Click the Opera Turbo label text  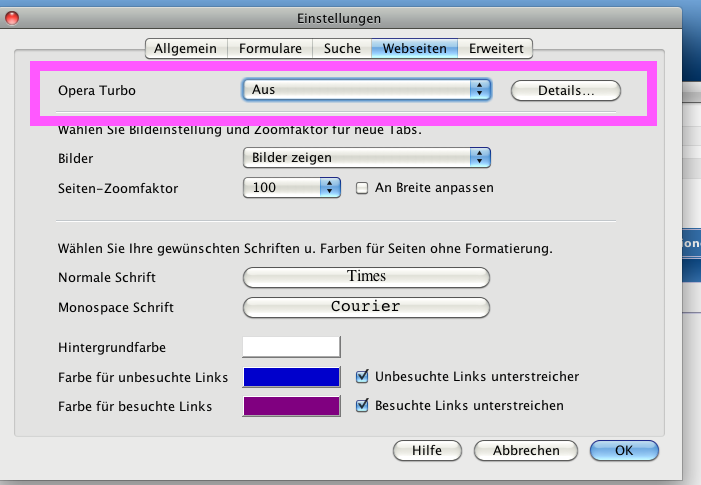pyautogui.click(x=97, y=91)
